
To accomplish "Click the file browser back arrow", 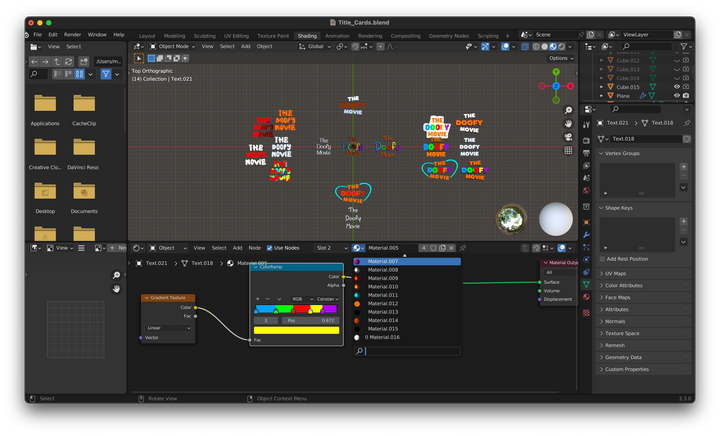I will pyautogui.click(x=34, y=61).
